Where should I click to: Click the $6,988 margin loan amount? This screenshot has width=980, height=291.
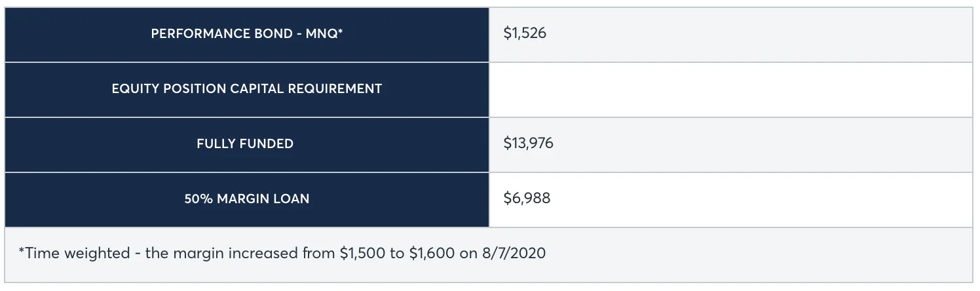527,199
